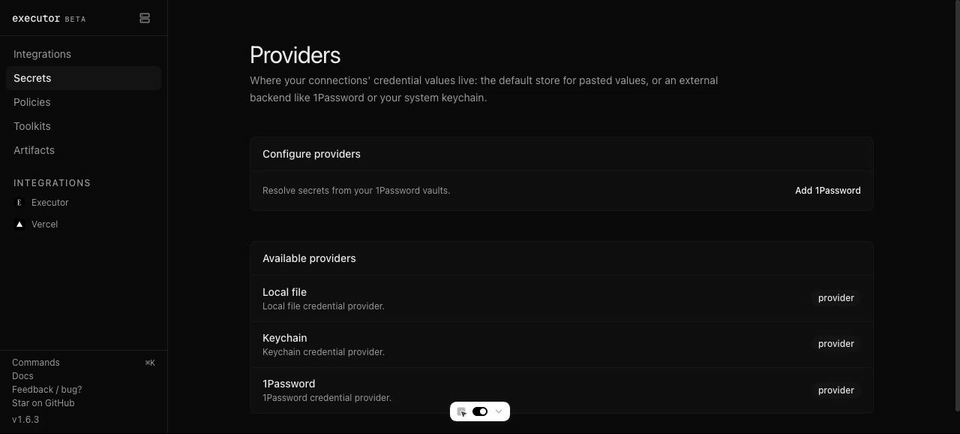
Task: Click the ⌘K shortcut indicator next to Commands
Action: 150,363
